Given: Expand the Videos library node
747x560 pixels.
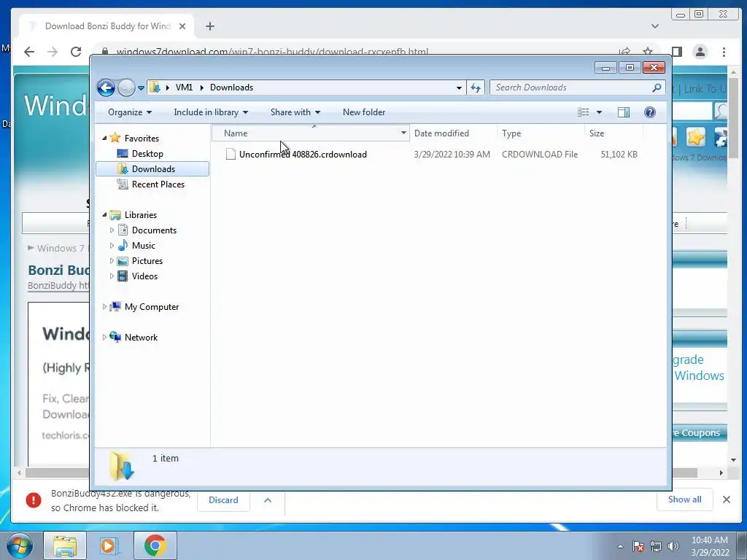Looking at the screenshot, I should coord(112,276).
